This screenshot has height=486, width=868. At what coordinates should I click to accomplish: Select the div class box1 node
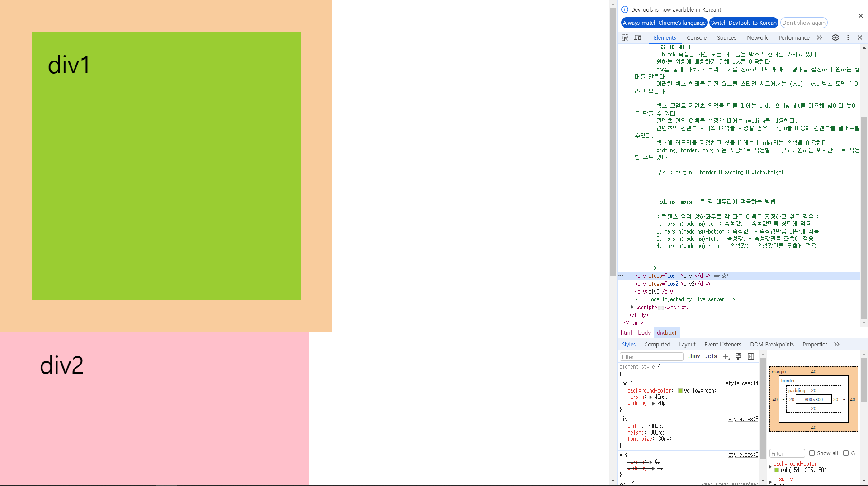click(673, 276)
